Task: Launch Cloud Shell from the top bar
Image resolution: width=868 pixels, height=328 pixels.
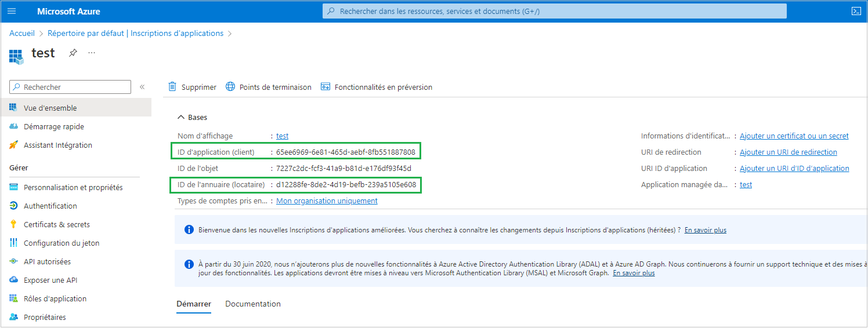Action: [x=856, y=11]
